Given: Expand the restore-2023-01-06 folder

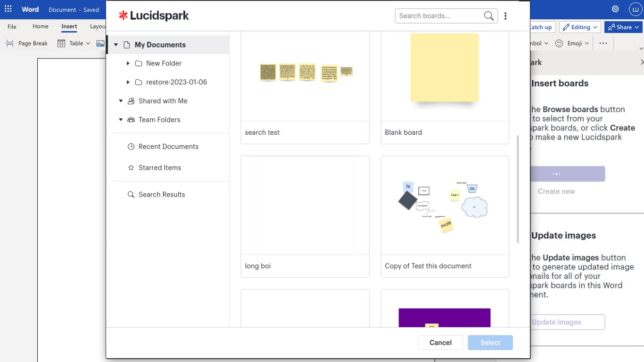Looking at the screenshot, I should (128, 82).
